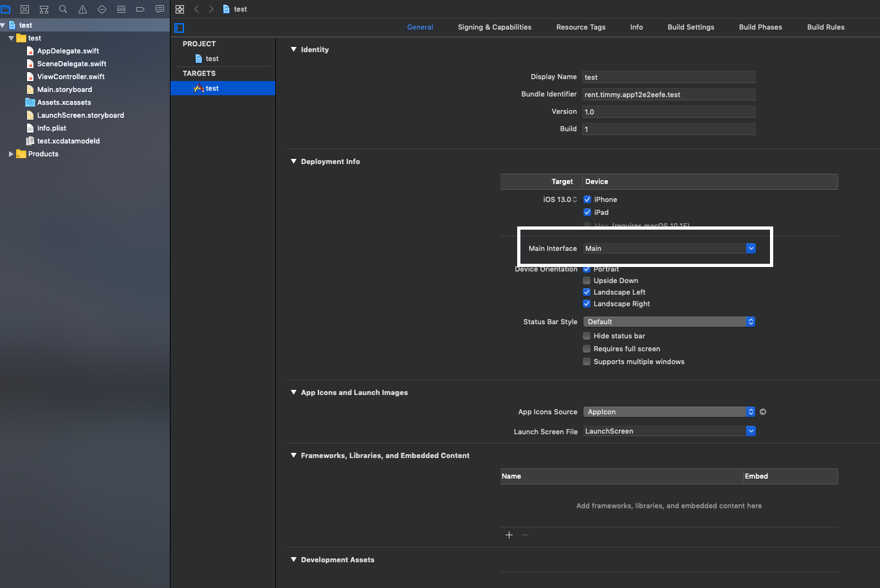Image resolution: width=880 pixels, height=588 pixels.
Task: Click the Bundle Identifier field
Action: (x=669, y=95)
